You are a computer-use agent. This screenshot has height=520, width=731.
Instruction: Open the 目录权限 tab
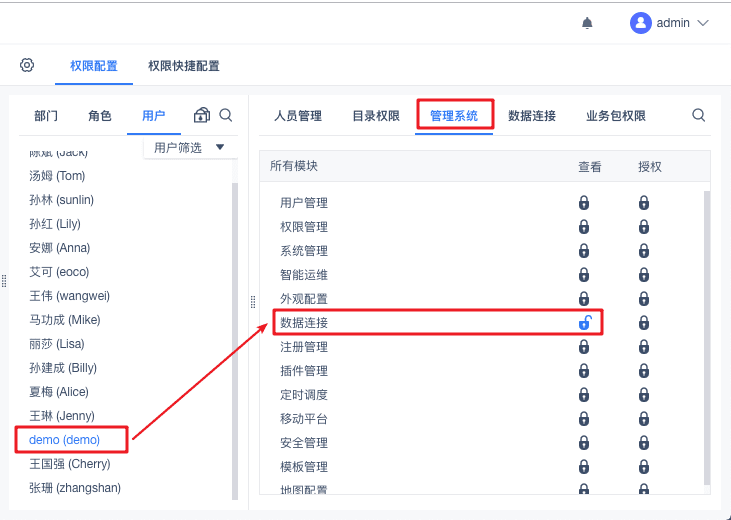point(376,116)
